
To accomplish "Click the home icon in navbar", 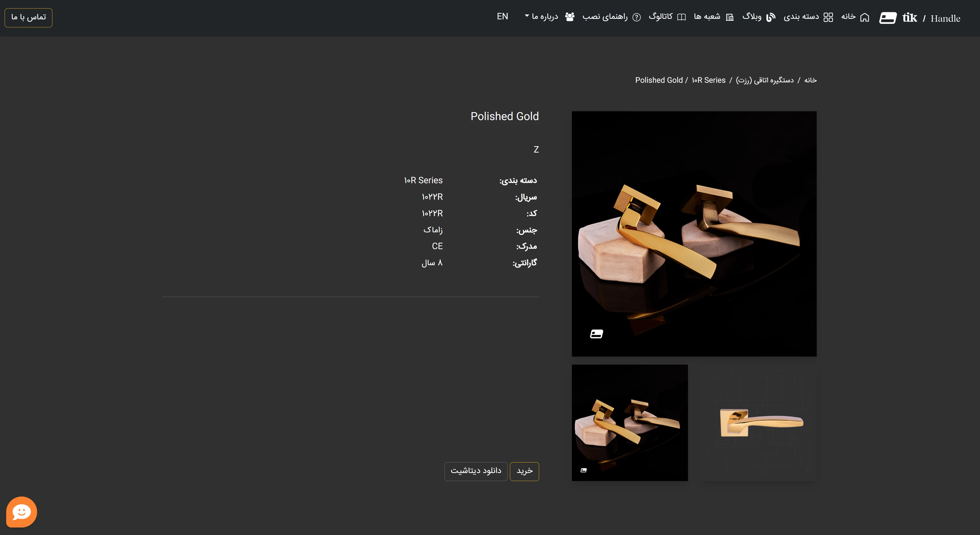I will click(x=864, y=18).
